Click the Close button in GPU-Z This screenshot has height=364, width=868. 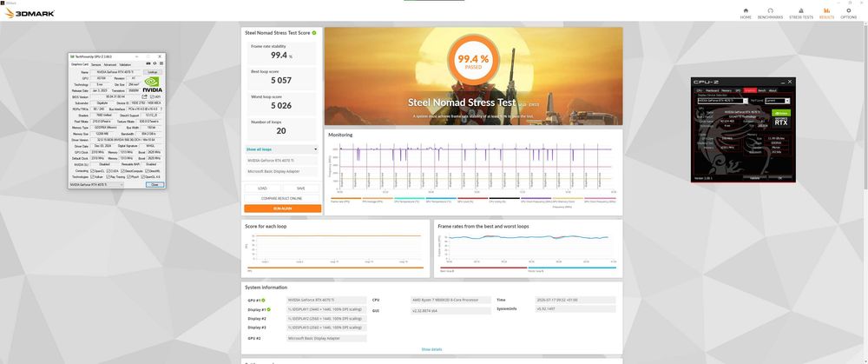[155, 184]
